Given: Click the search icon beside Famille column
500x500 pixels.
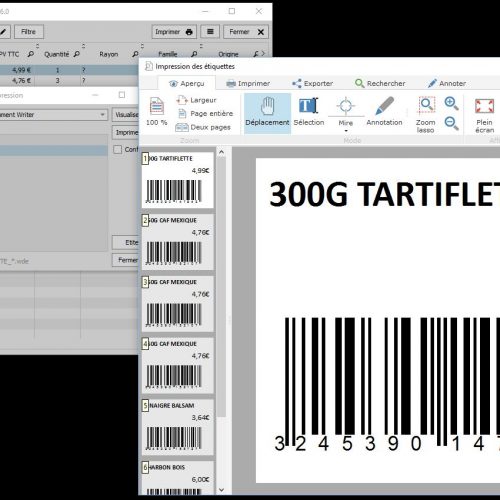Looking at the screenshot, I should click(194, 54).
